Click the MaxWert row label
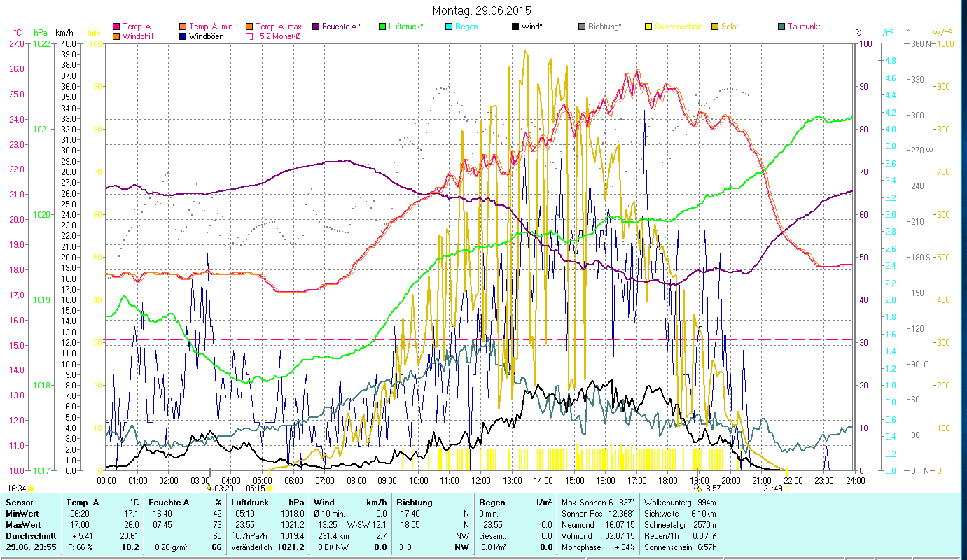The height and width of the screenshot is (560, 967). pos(25,525)
